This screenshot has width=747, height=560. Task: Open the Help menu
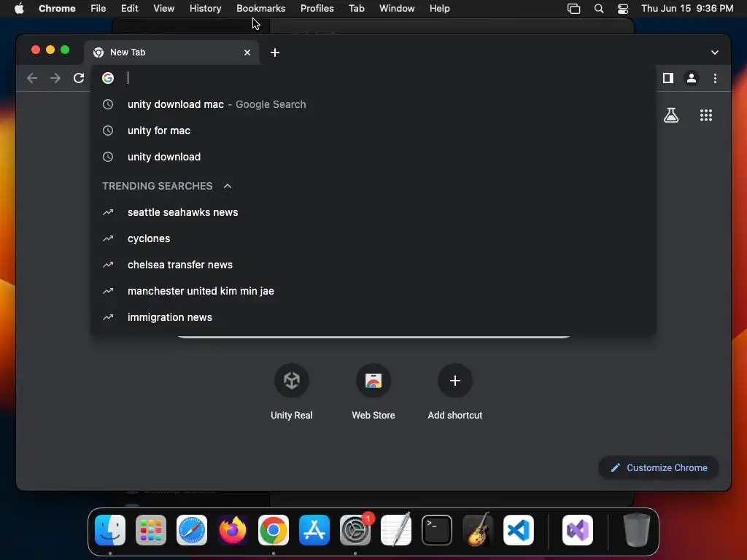pos(439,9)
